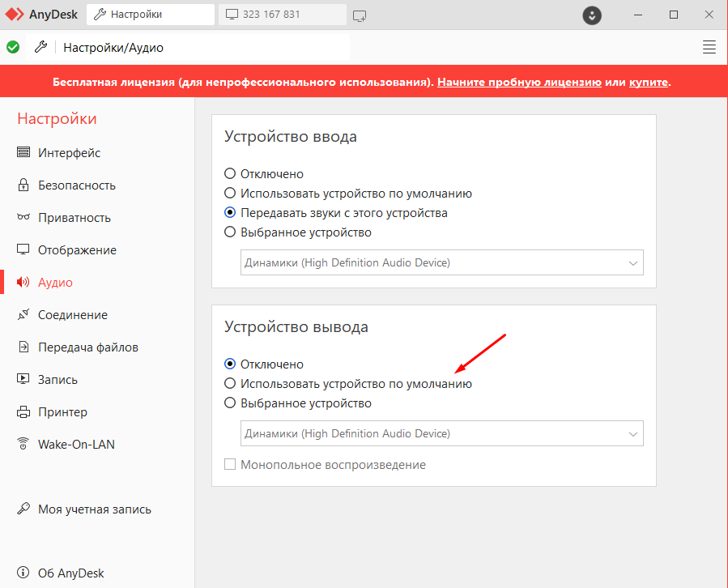The image size is (728, 588).
Task: Open the Интерфейс settings section
Action: click(69, 153)
